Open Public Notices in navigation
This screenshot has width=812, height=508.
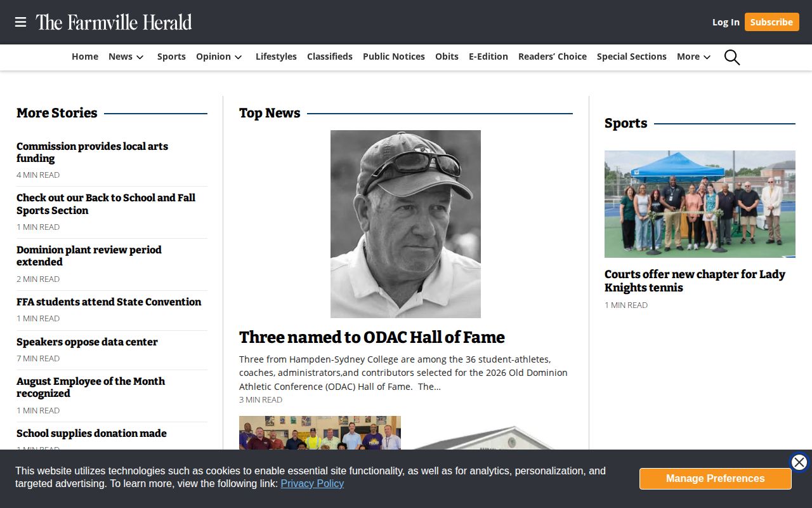click(394, 57)
